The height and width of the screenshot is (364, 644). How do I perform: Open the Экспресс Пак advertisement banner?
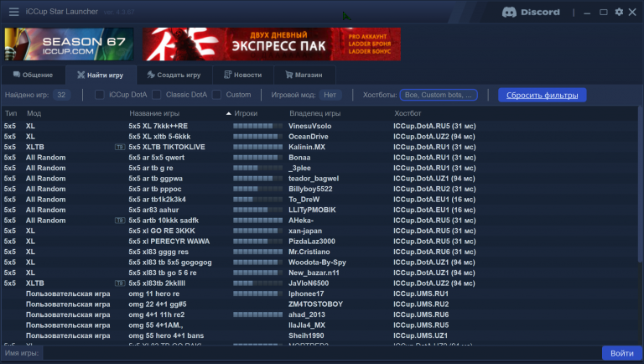tap(272, 44)
